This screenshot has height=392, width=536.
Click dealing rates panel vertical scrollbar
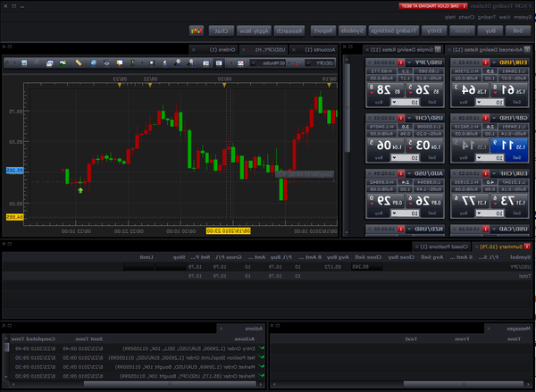[x=347, y=108]
